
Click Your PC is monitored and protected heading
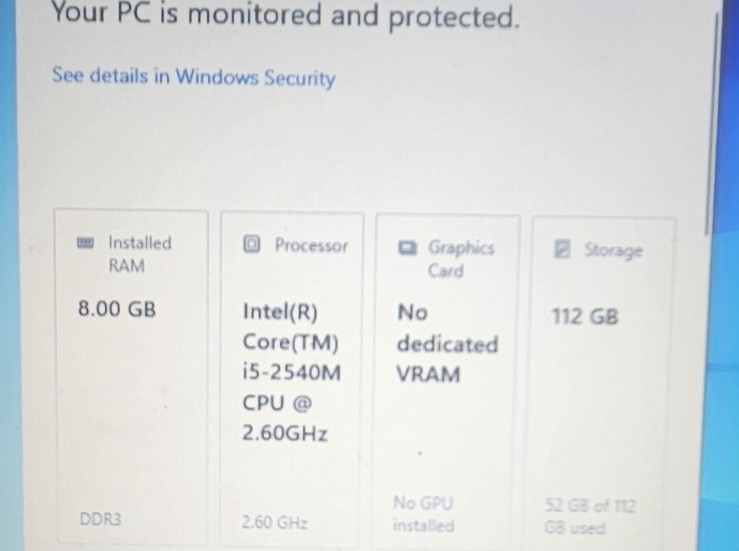(286, 15)
